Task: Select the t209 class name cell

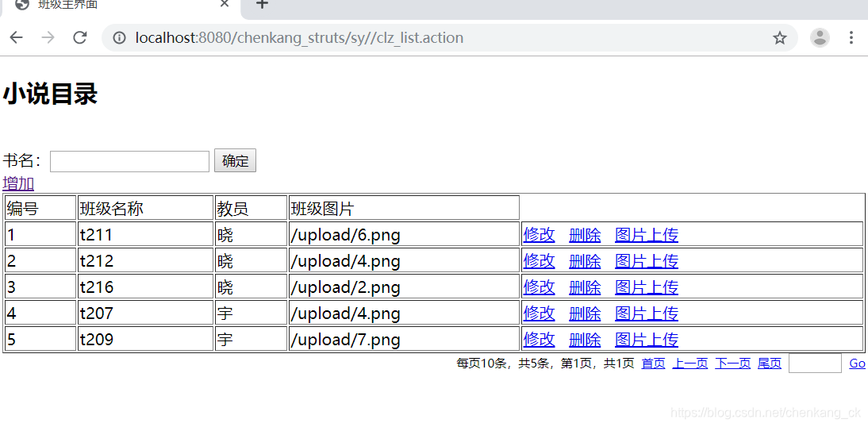Action: click(145, 340)
